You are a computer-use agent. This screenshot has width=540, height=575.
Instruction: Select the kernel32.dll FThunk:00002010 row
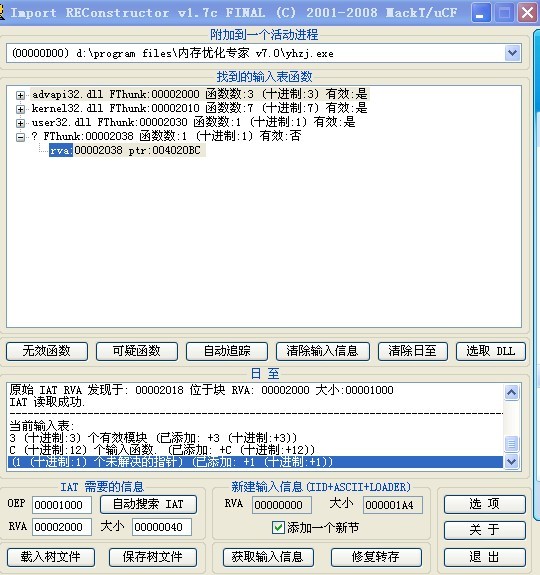click(x=200, y=108)
